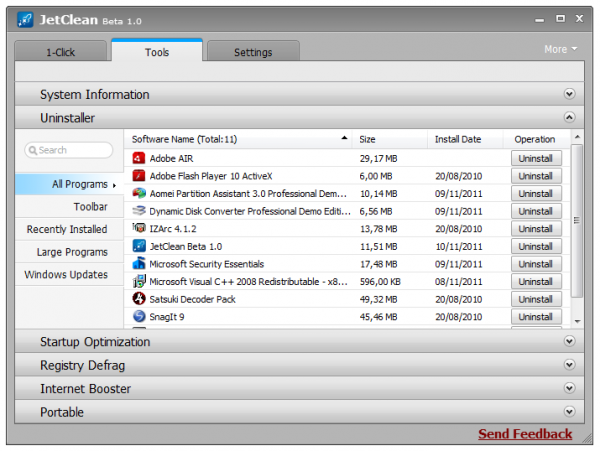Show the Large Programs category
Image resolution: width=600 pixels, height=451 pixels.
click(x=72, y=252)
